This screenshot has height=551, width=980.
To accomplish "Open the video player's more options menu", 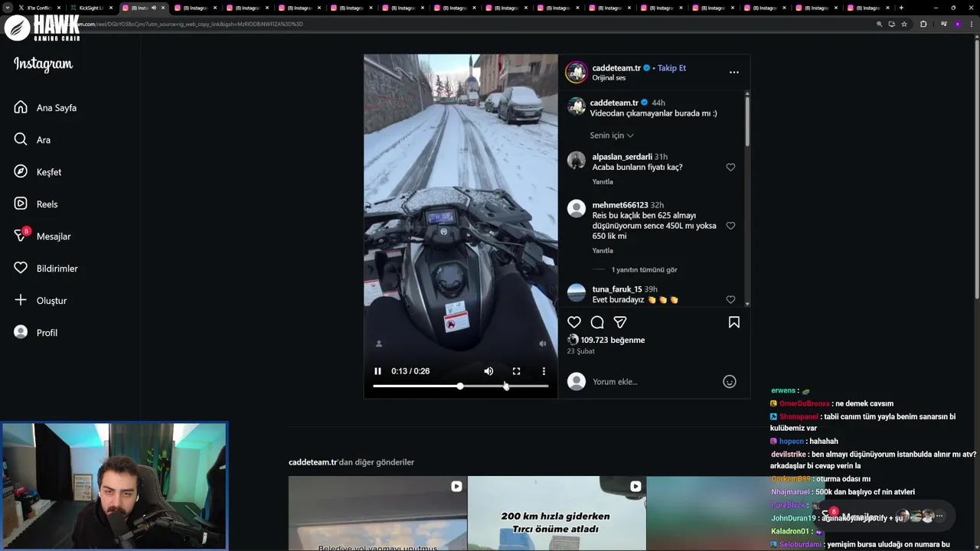I will (x=544, y=371).
